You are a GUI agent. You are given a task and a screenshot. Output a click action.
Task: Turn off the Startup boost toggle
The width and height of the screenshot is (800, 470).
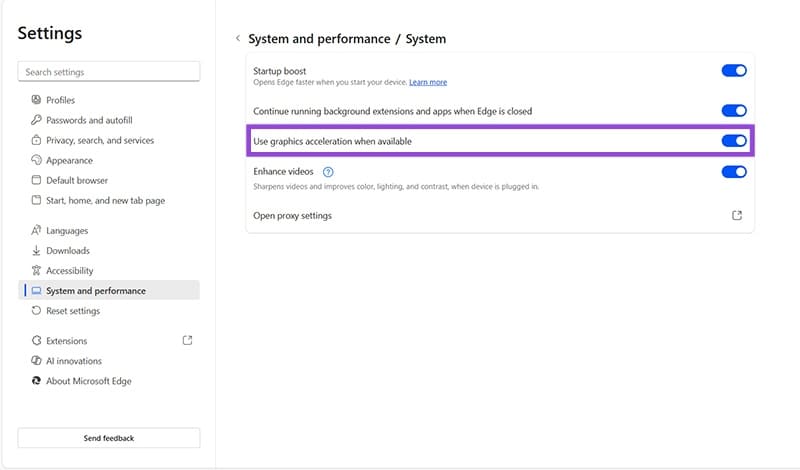point(734,70)
